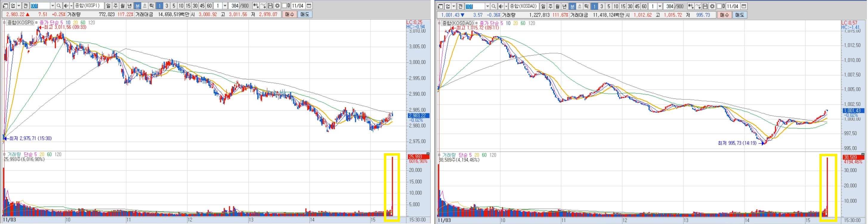This screenshot has width=868, height=224.
Task: Open the interval value dropdown in KOSDAQ chart
Action: [x=660, y=6]
